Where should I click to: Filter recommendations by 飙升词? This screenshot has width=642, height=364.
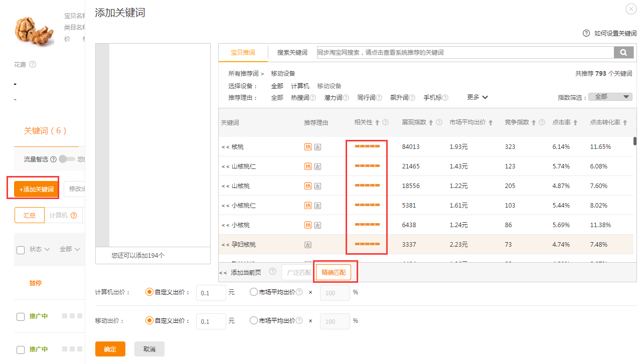(399, 98)
